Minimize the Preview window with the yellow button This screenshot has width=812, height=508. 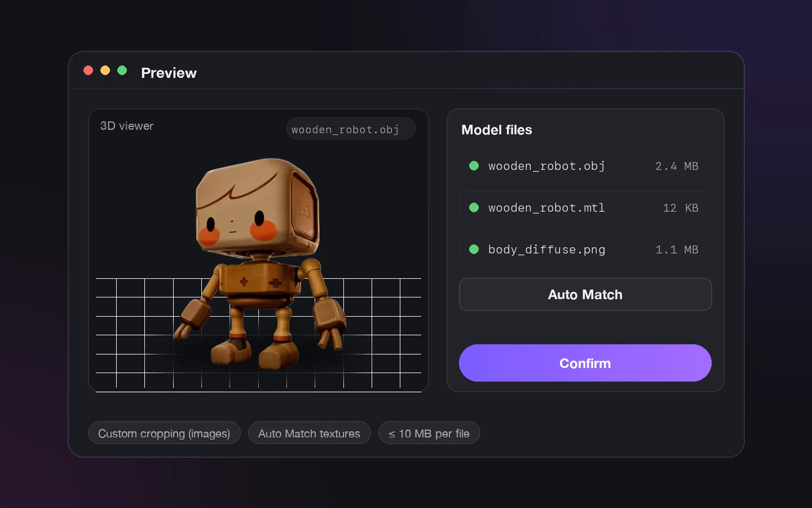click(105, 71)
